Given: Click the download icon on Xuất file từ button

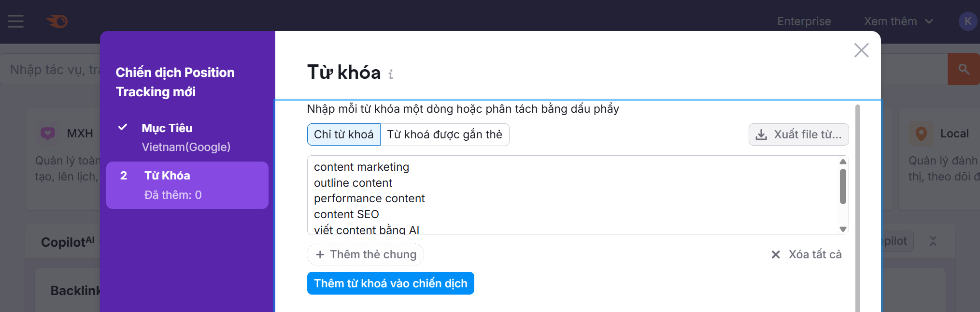Looking at the screenshot, I should pos(762,134).
